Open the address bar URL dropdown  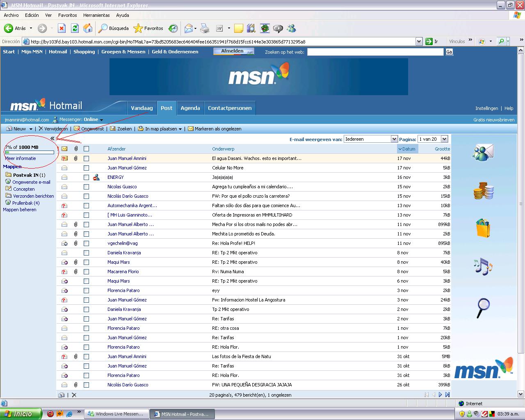coord(419,41)
